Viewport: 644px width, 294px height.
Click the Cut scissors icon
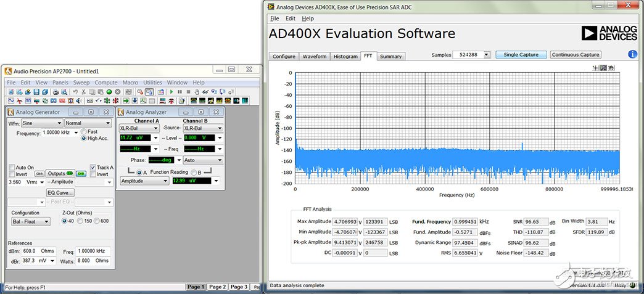click(83, 92)
